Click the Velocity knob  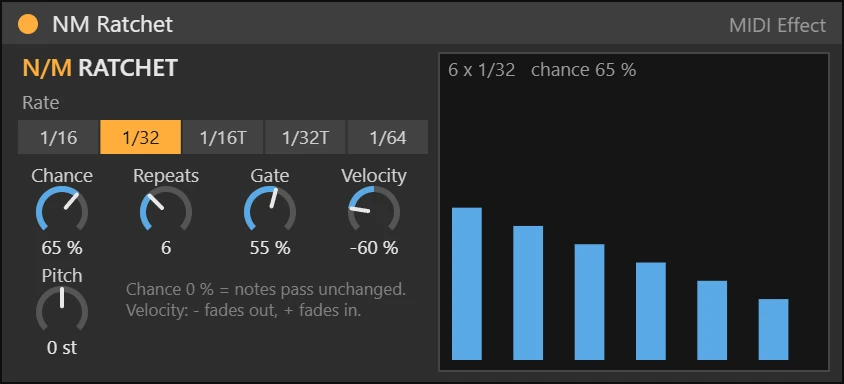tap(374, 212)
